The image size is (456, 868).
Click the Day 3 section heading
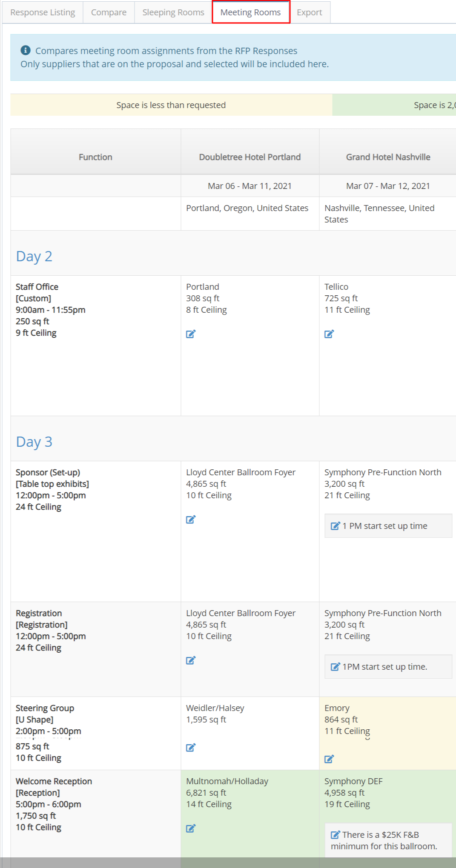pos(34,442)
